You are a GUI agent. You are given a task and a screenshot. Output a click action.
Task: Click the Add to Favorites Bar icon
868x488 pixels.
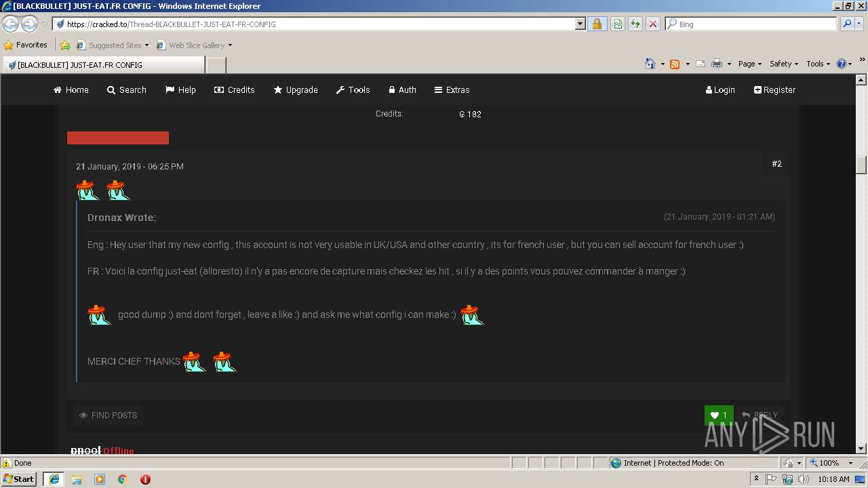[65, 45]
